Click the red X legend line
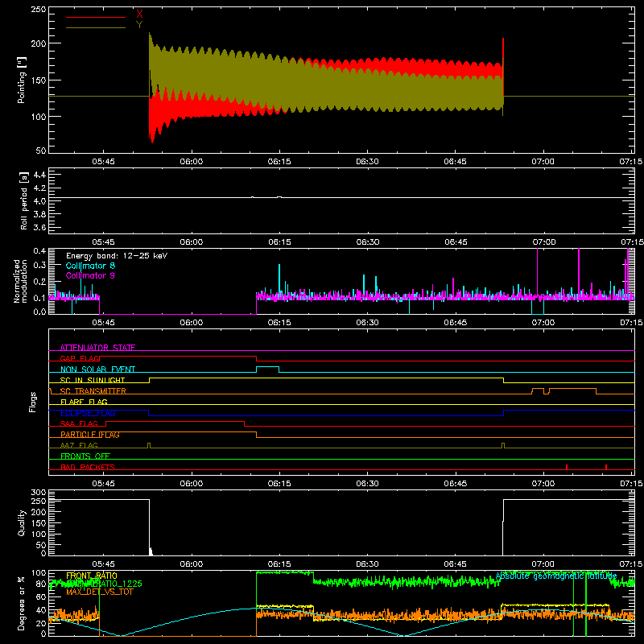The width and height of the screenshot is (644, 644). [95, 17]
